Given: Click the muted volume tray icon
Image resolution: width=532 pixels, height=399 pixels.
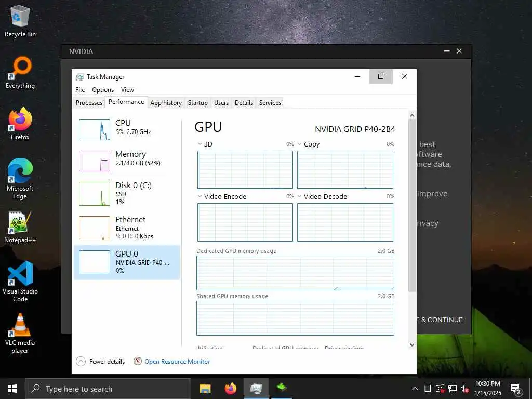Looking at the screenshot, I should [x=464, y=389].
